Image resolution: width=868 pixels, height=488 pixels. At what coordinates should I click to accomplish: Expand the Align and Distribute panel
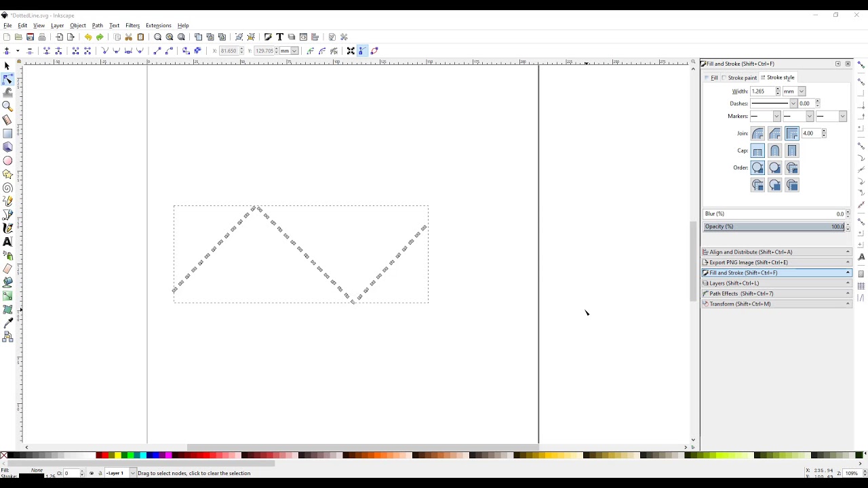point(776,252)
